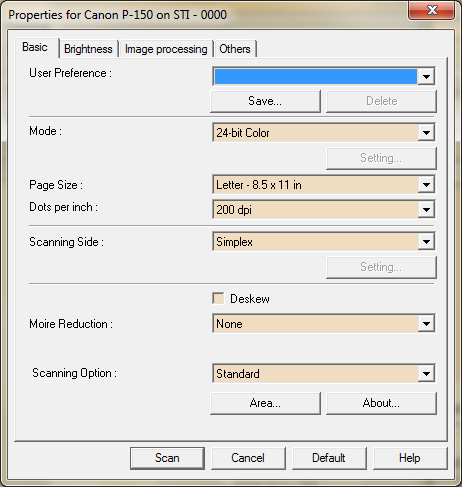Restore settings with the Default button

(329, 458)
